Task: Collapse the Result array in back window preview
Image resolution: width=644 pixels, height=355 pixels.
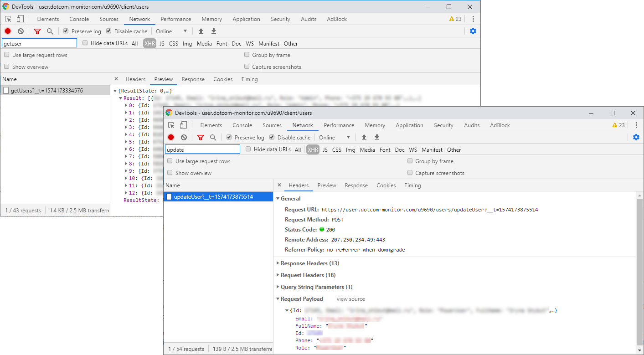Action: [x=120, y=98]
